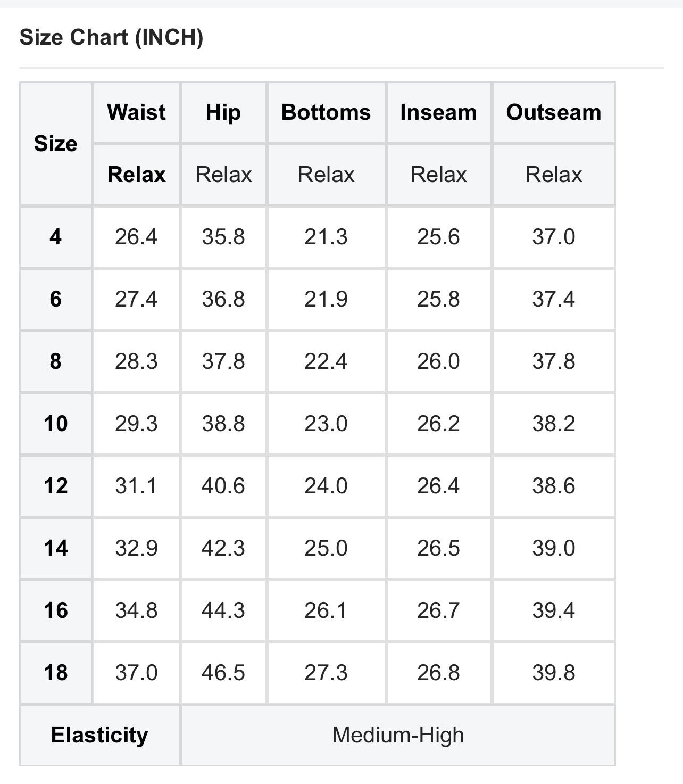Click the Size header cell
The height and width of the screenshot is (784, 683).
point(55,144)
